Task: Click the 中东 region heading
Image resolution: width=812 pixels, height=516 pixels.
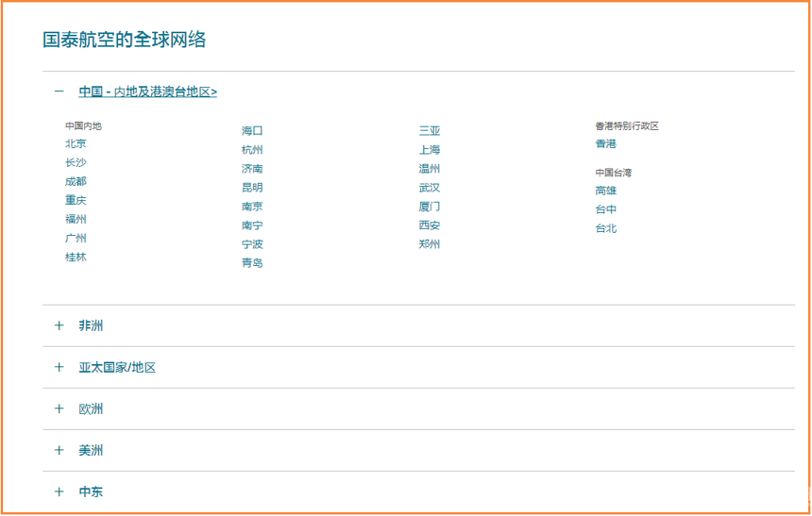Action: click(91, 491)
